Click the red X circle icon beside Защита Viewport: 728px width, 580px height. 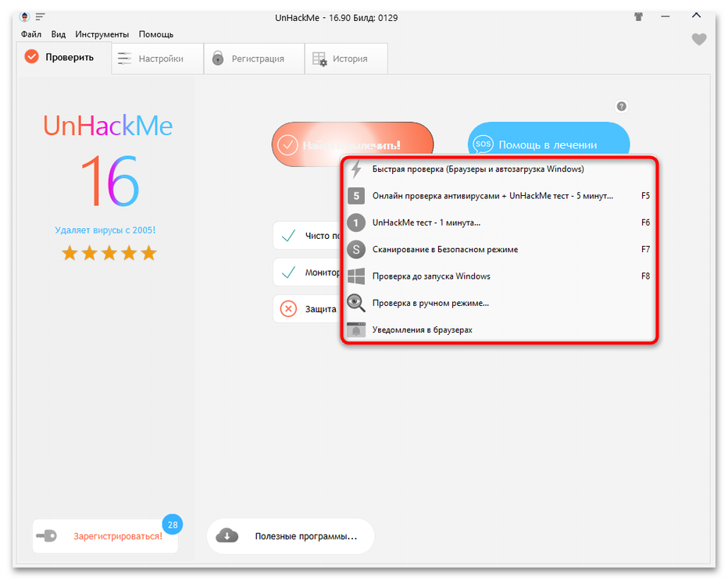tap(288, 308)
